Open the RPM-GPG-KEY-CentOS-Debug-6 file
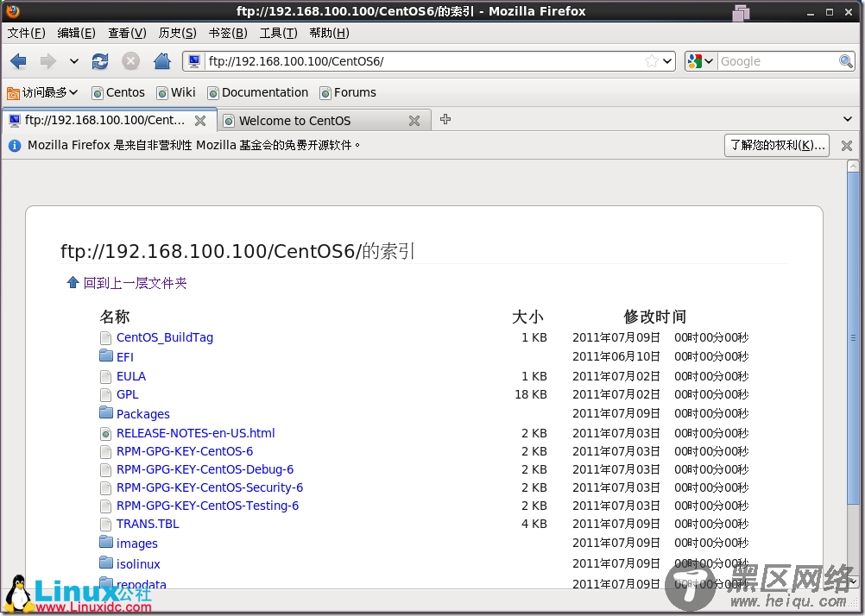The image size is (865, 616). tap(205, 470)
